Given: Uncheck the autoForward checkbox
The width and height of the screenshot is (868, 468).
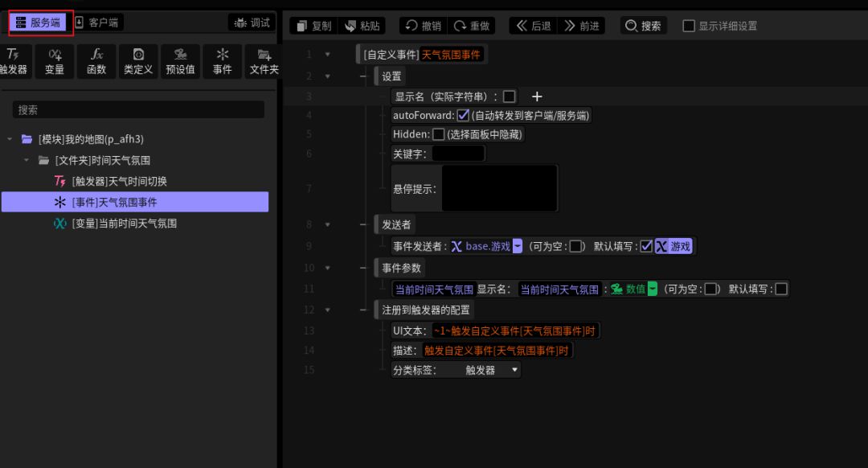Looking at the screenshot, I should click(464, 115).
